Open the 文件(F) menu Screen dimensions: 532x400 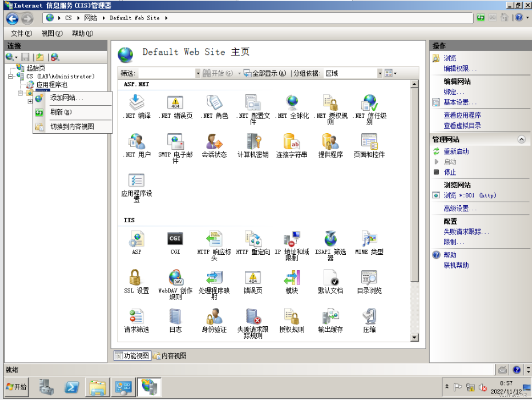[22, 33]
